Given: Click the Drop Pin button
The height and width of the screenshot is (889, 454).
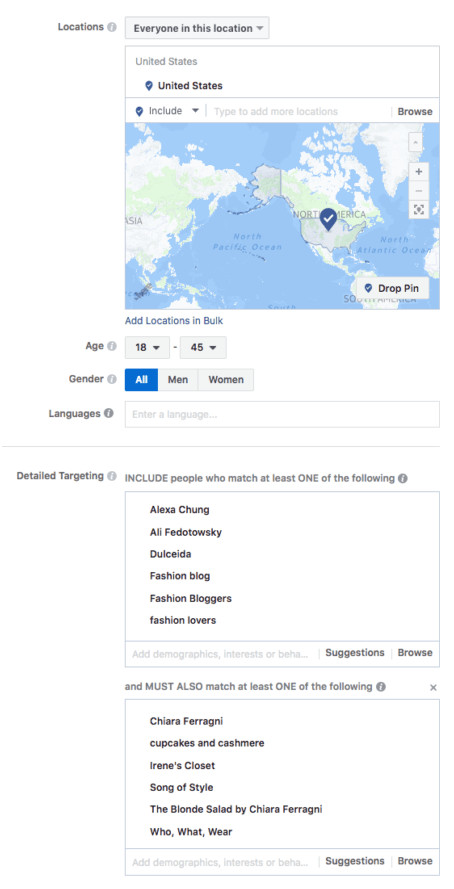Looking at the screenshot, I should (x=392, y=288).
